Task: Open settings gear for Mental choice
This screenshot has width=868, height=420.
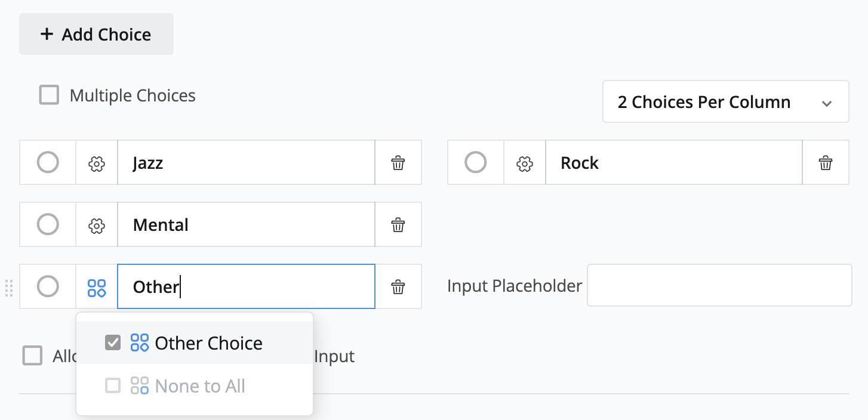Action: pos(97,225)
